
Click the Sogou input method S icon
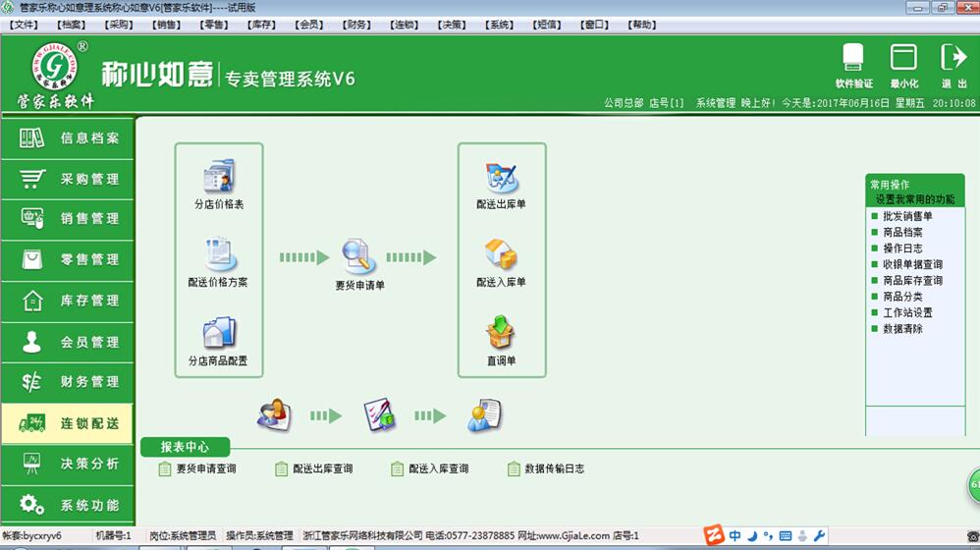pos(714,535)
